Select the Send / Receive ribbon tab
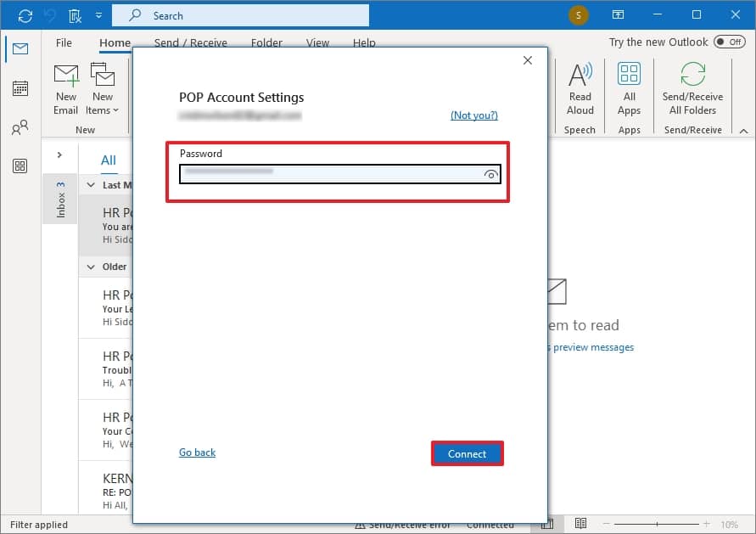 click(190, 42)
